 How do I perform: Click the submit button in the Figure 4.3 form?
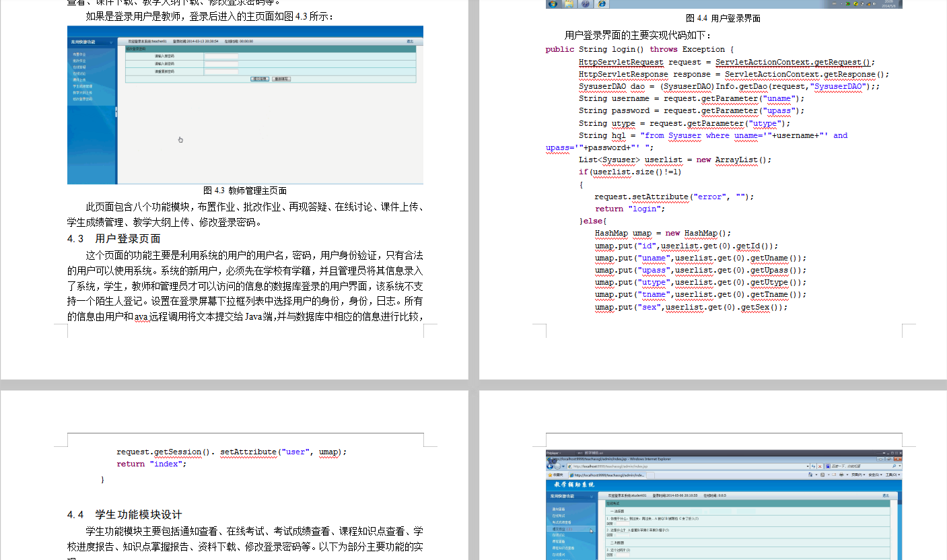(260, 79)
